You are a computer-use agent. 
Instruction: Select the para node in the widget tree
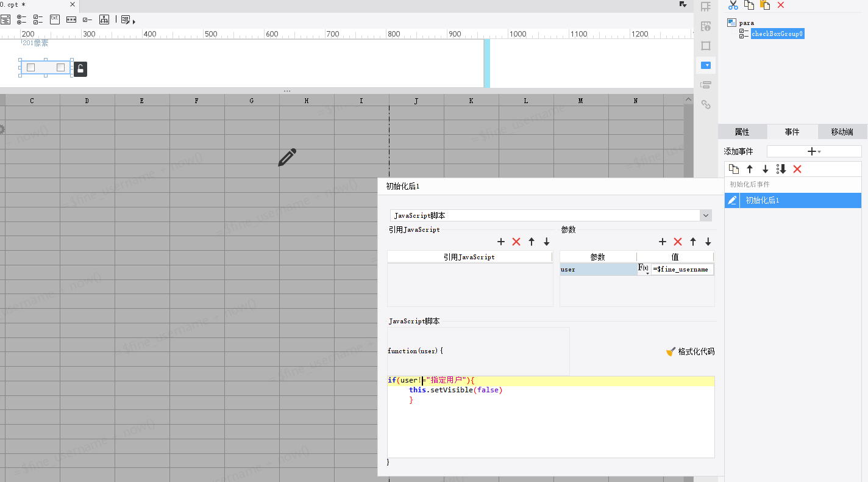point(741,23)
